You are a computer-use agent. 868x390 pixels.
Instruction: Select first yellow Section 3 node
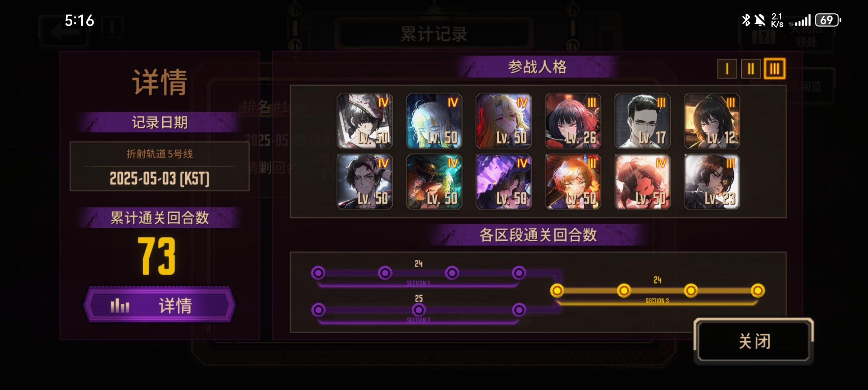coord(557,290)
